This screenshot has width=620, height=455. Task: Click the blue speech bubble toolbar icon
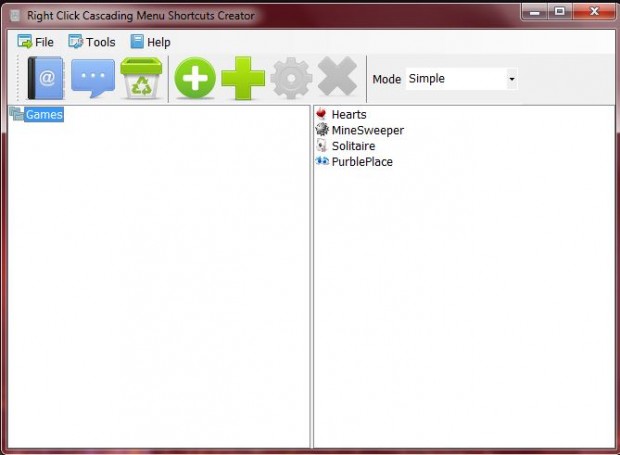click(x=93, y=78)
